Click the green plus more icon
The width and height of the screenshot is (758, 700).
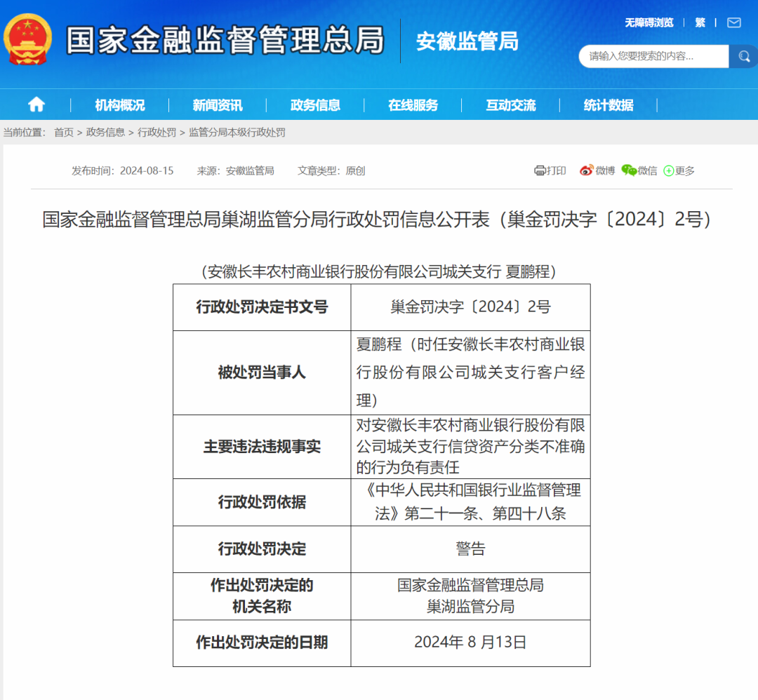tap(669, 170)
